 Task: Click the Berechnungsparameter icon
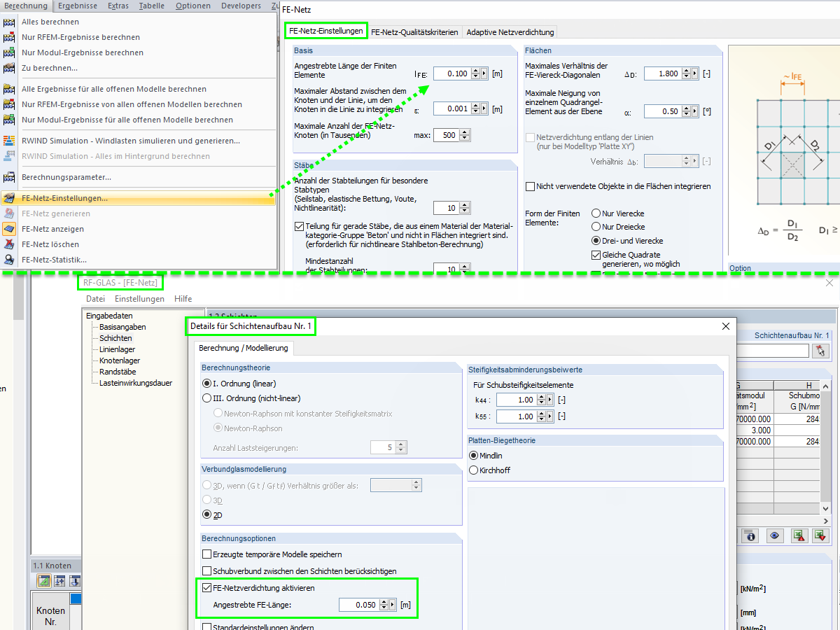coord(9,177)
